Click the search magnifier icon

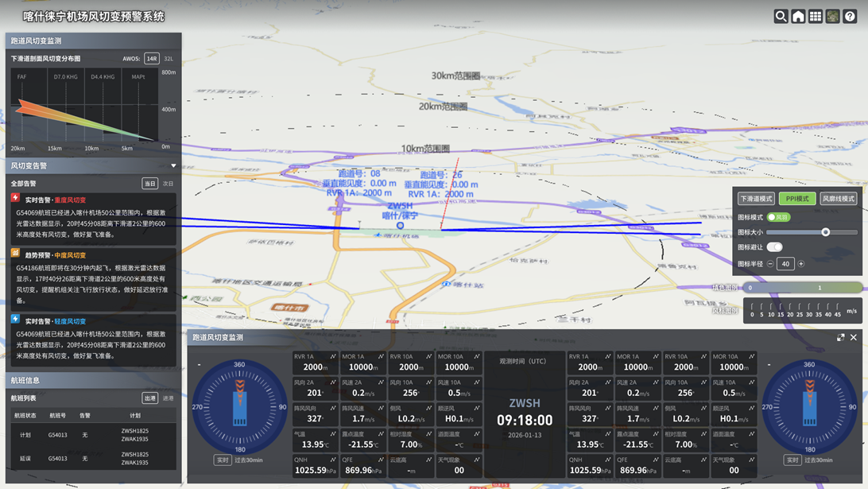click(781, 16)
